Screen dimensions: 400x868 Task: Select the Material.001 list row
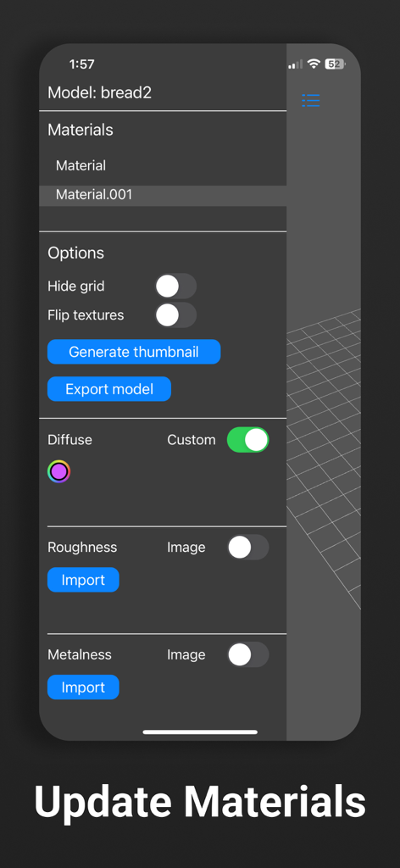163,196
